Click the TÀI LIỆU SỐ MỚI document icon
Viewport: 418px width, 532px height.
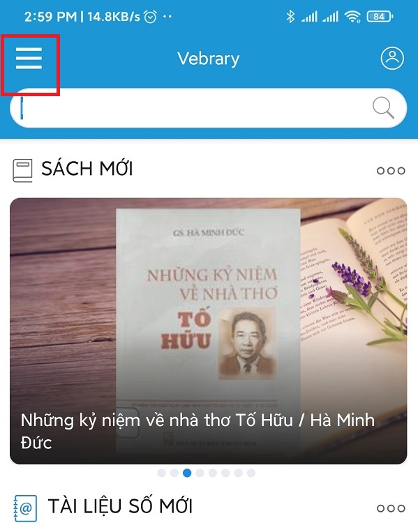click(25, 508)
